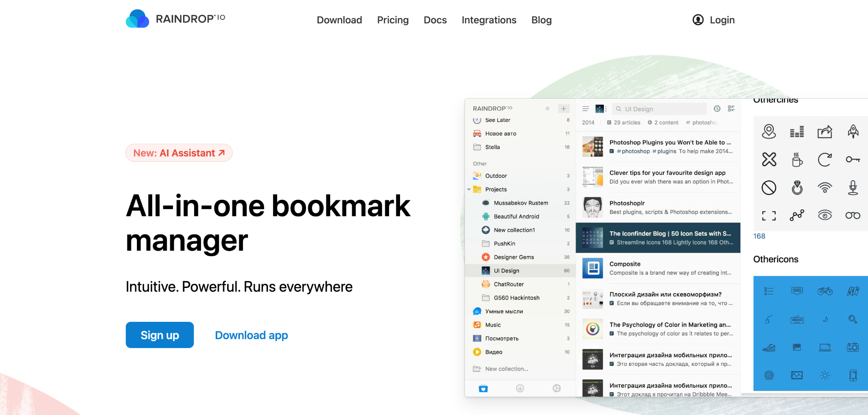868x415 pixels.
Task: Click the Login link
Action: pyautogui.click(x=714, y=20)
